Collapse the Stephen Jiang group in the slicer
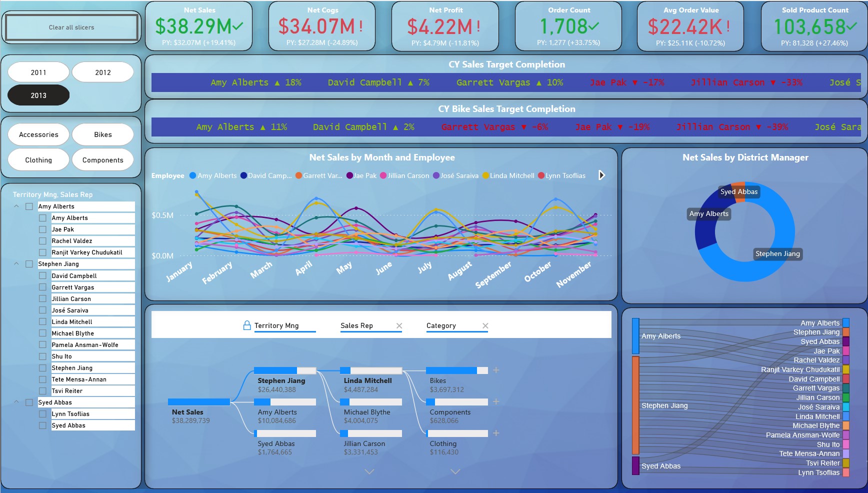Image resolution: width=868 pixels, height=493 pixels. tap(16, 263)
